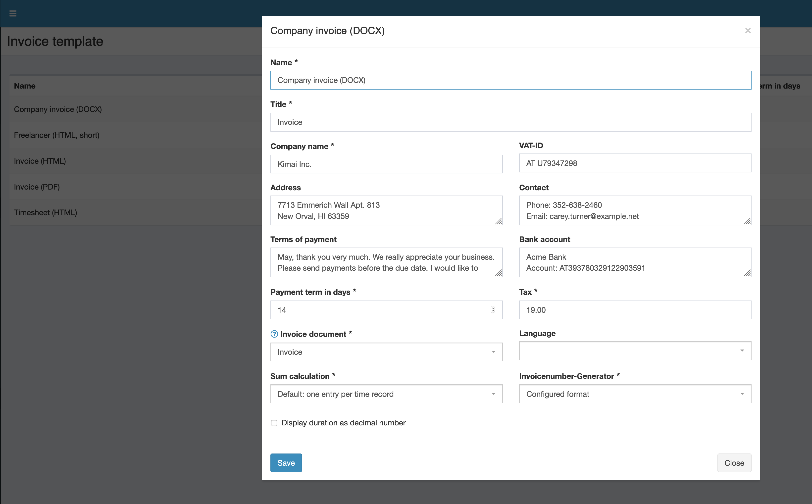The width and height of the screenshot is (812, 504).
Task: Expand the Sum calculation dropdown
Action: pos(386,394)
